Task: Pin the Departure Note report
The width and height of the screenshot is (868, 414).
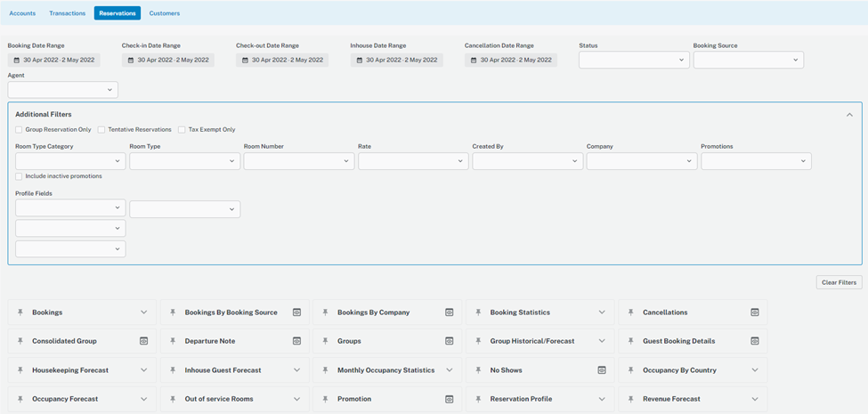Action: click(173, 341)
